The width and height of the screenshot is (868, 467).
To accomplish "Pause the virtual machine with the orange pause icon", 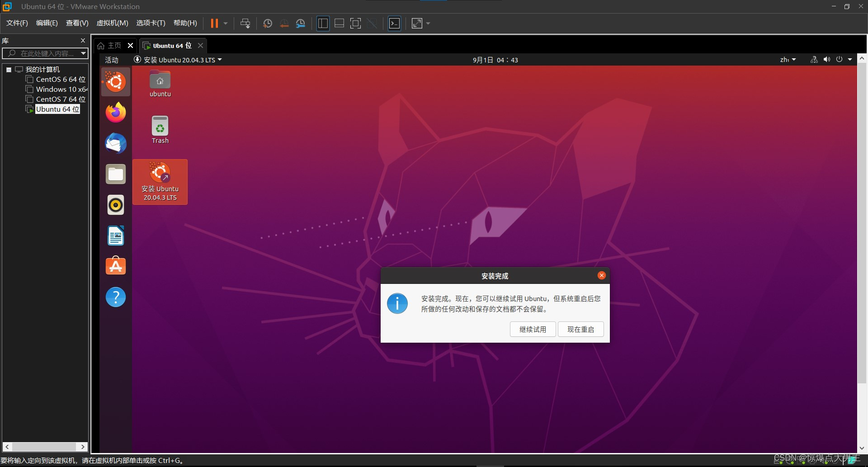I will pyautogui.click(x=214, y=24).
